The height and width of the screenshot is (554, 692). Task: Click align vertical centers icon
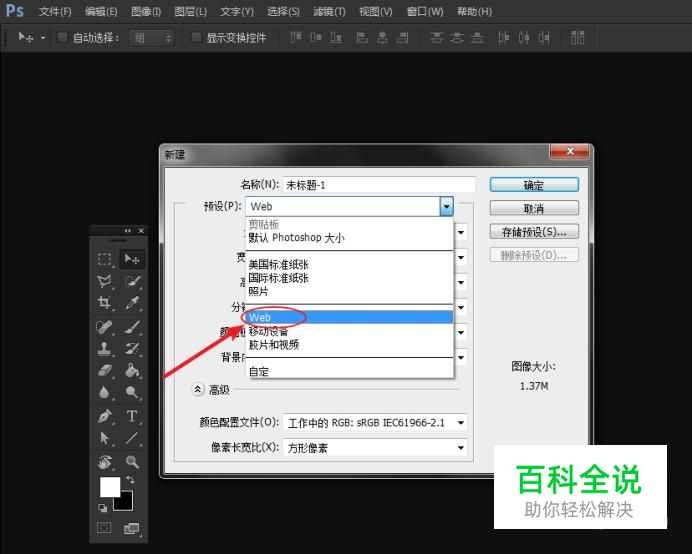click(316, 38)
